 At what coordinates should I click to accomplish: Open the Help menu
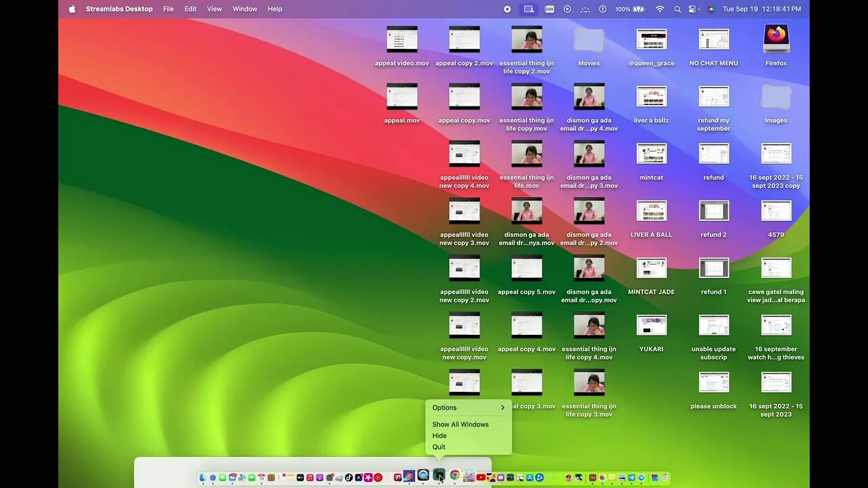(275, 9)
